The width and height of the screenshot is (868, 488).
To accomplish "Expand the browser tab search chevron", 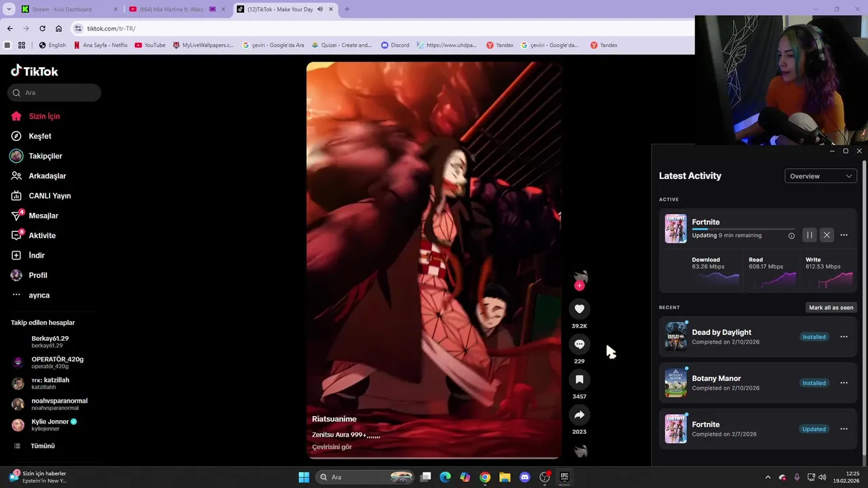I will [9, 9].
